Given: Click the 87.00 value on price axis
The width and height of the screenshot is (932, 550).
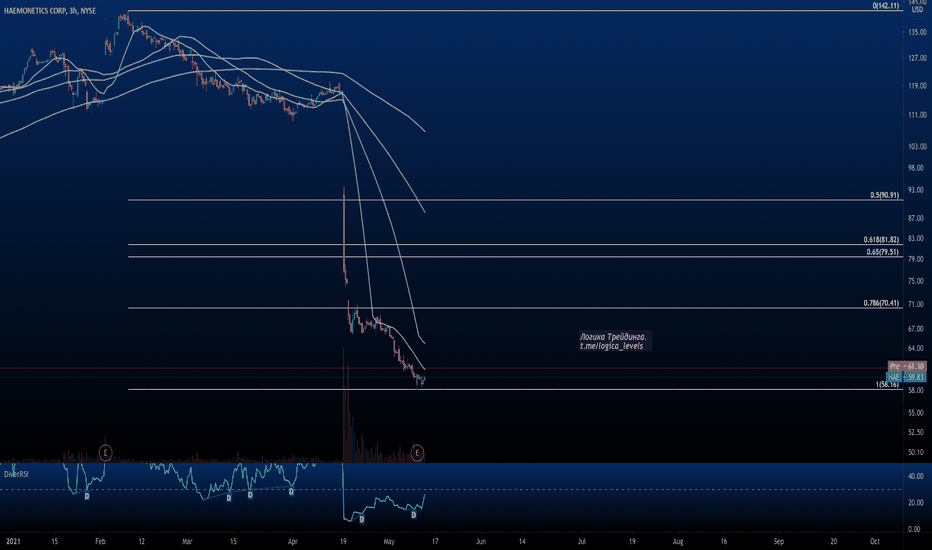Looking at the screenshot, I should point(916,219).
